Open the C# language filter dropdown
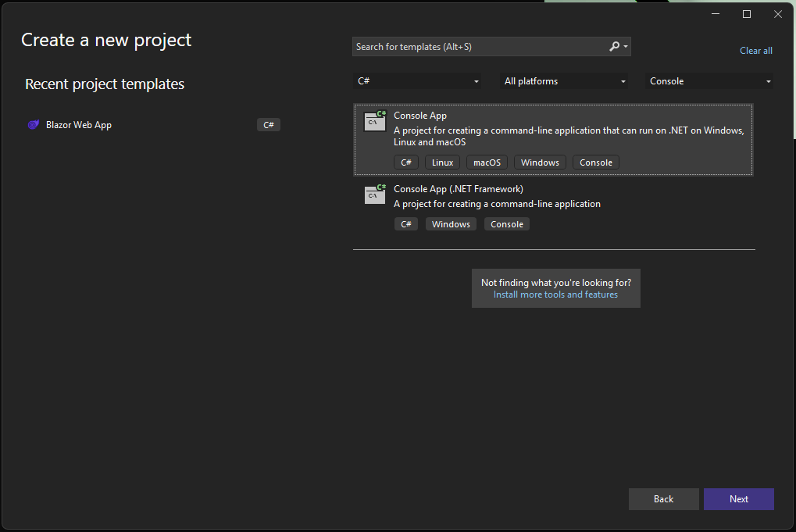This screenshot has width=796, height=532. 417,81
